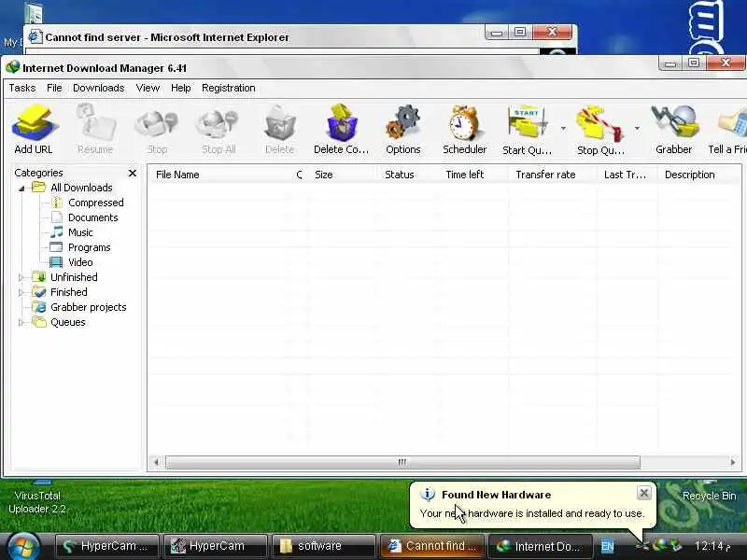Expand the Finished category
Viewport: 747px width, 560px height.
(x=21, y=292)
